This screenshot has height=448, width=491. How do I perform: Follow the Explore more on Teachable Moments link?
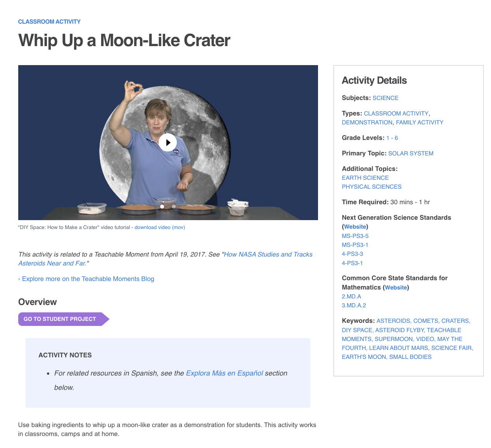click(88, 279)
